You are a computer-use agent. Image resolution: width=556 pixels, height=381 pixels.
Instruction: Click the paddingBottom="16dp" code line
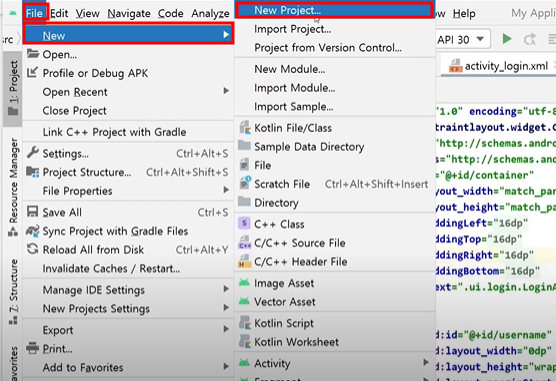point(488,271)
